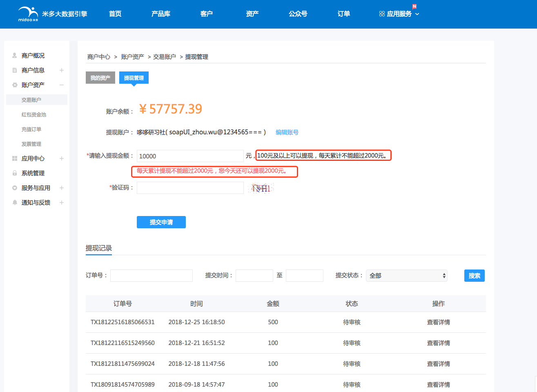Click amount cell 500
This screenshot has width=537, height=392.
[x=273, y=322]
